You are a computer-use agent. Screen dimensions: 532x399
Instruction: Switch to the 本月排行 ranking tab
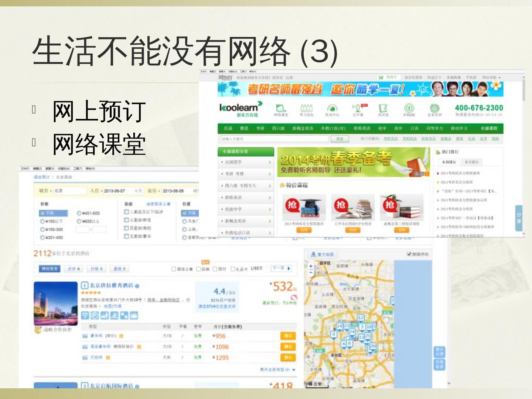pyautogui.click(x=471, y=162)
